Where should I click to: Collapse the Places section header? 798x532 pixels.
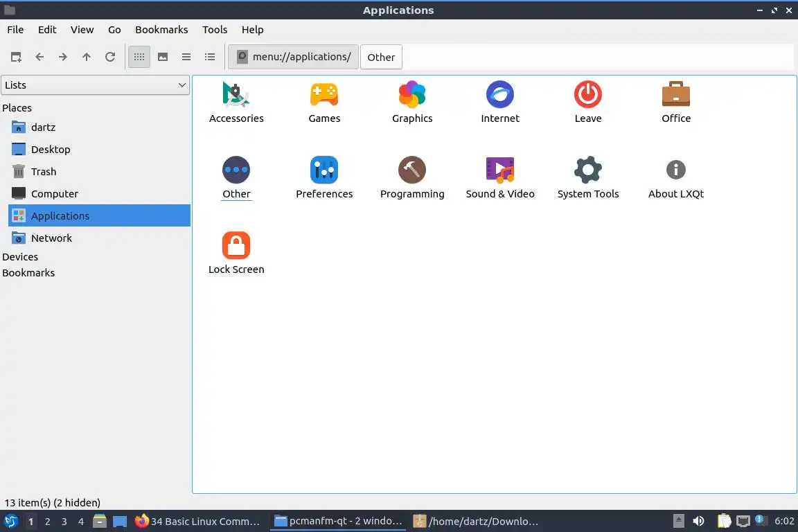coord(17,108)
